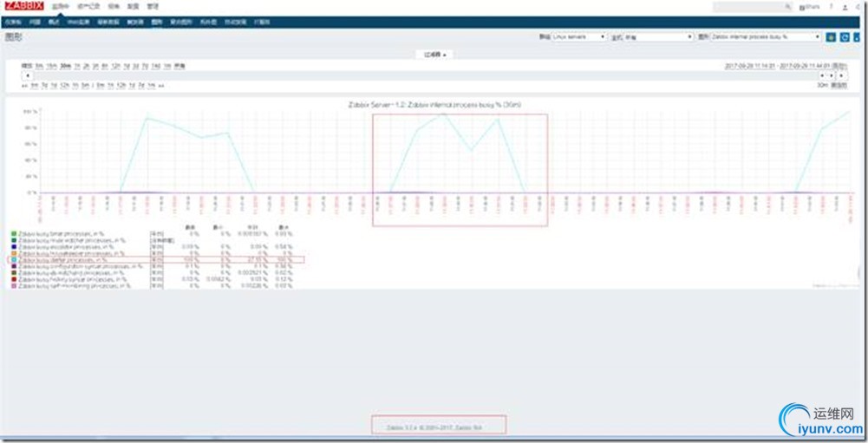Open the 配置 top menu
868x443 pixels.
coord(133,7)
